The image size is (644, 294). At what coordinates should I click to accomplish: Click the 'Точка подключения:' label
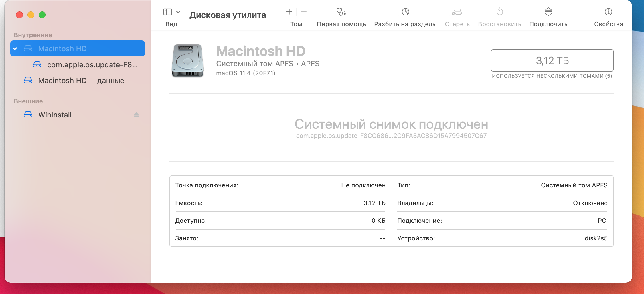coord(207,185)
